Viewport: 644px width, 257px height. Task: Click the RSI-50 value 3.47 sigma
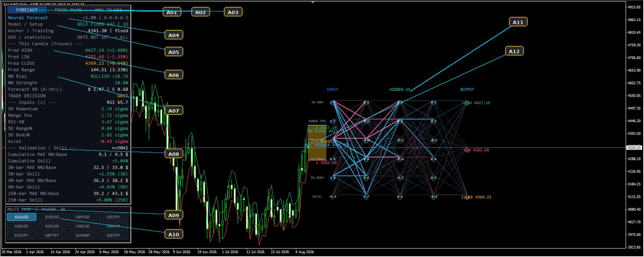click(115, 122)
